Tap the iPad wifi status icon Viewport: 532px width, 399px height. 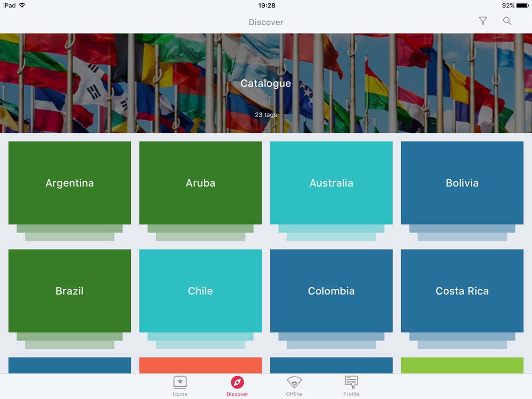click(x=22, y=5)
